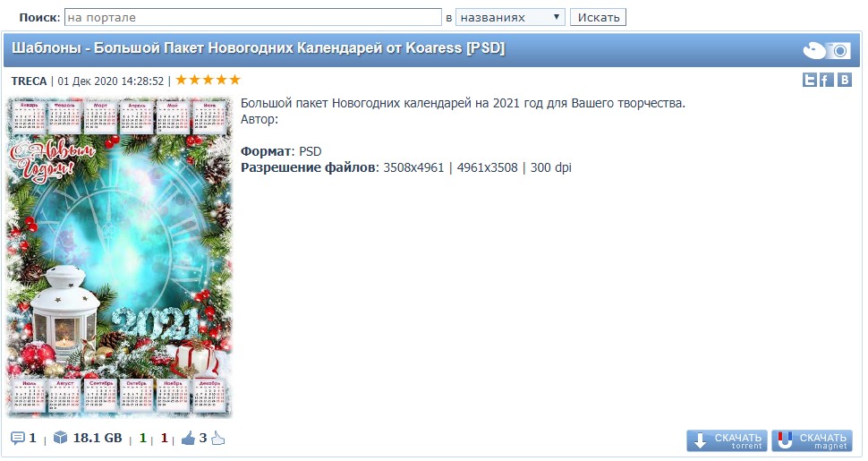
Task: Share this post on Twitter
Action: [809, 81]
